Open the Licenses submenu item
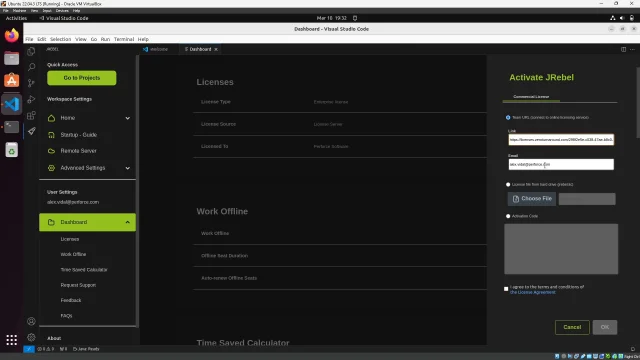Screen dimensions: 640x360 (x=70, y=239)
